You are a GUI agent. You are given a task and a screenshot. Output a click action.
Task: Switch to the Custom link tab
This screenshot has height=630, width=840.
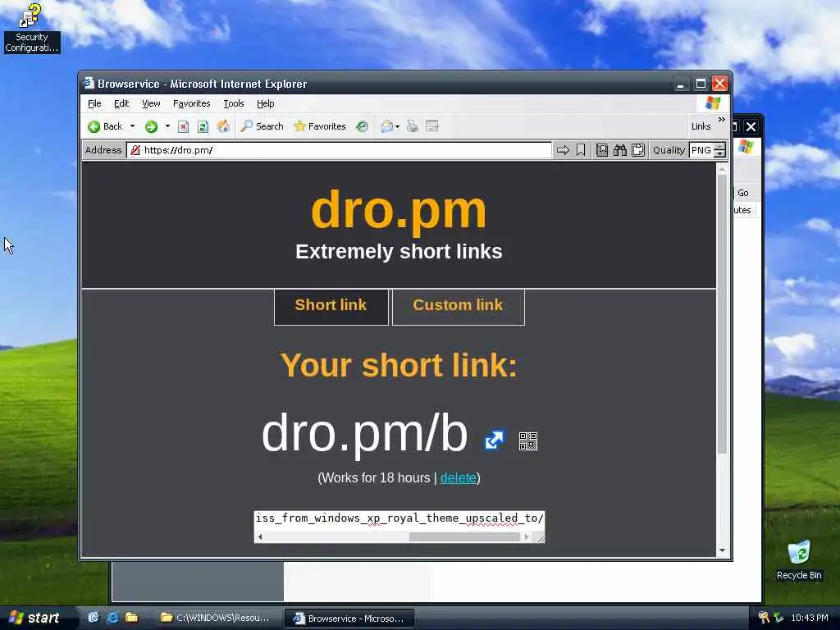pyautogui.click(x=458, y=307)
